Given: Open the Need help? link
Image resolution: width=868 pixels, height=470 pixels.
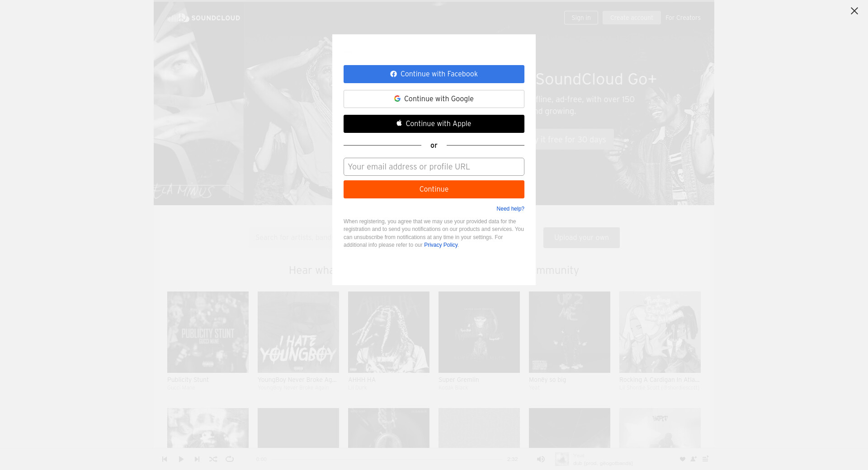Looking at the screenshot, I should [x=510, y=209].
